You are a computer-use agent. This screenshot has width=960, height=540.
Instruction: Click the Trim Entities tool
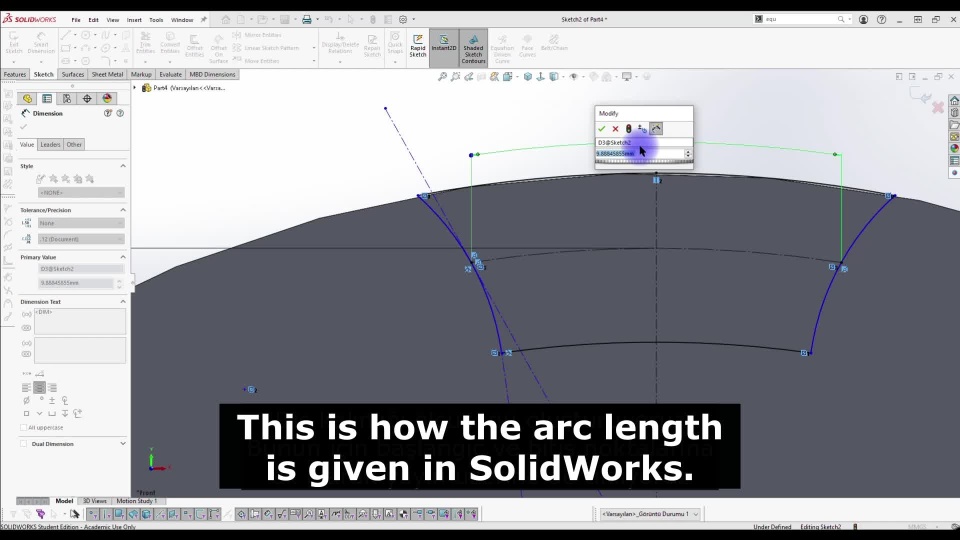[146, 43]
